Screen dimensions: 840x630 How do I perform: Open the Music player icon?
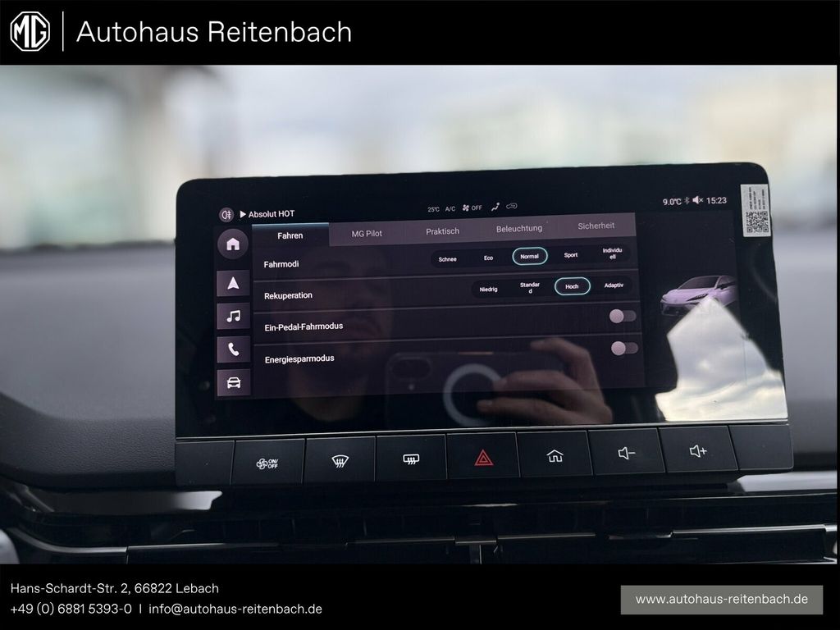[x=234, y=316]
